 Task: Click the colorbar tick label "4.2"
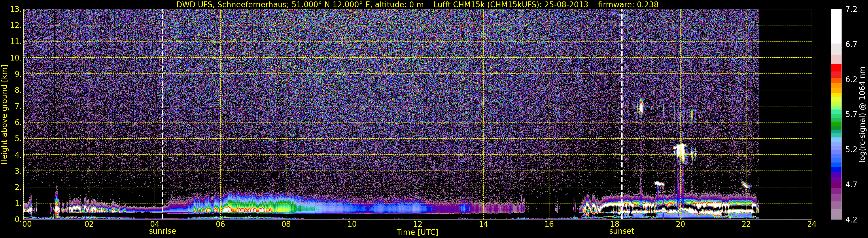851,220
